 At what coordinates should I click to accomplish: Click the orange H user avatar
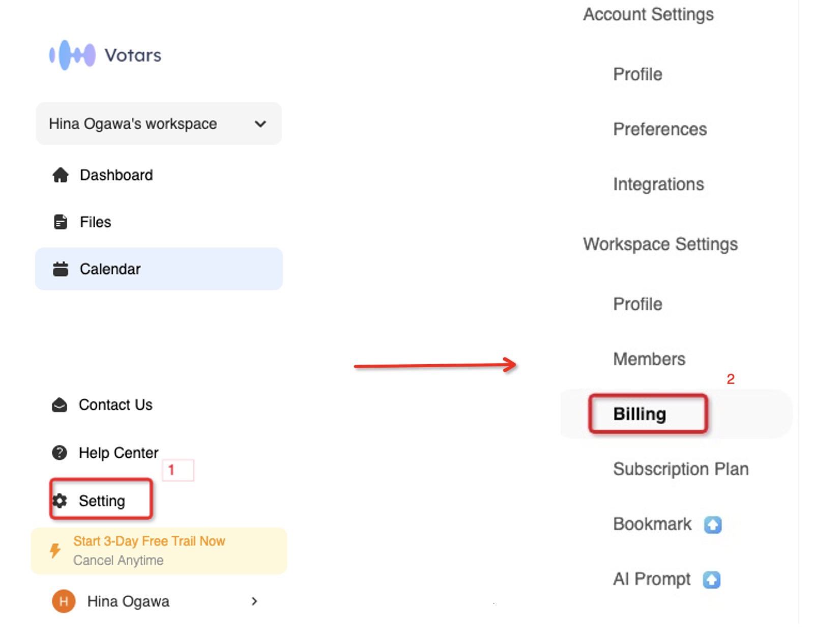[x=64, y=601]
